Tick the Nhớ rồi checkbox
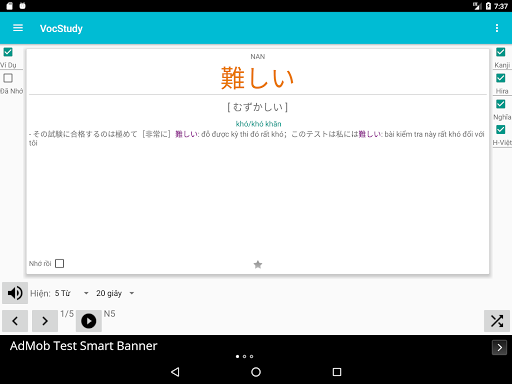This screenshot has height=384, width=512. tap(59, 263)
